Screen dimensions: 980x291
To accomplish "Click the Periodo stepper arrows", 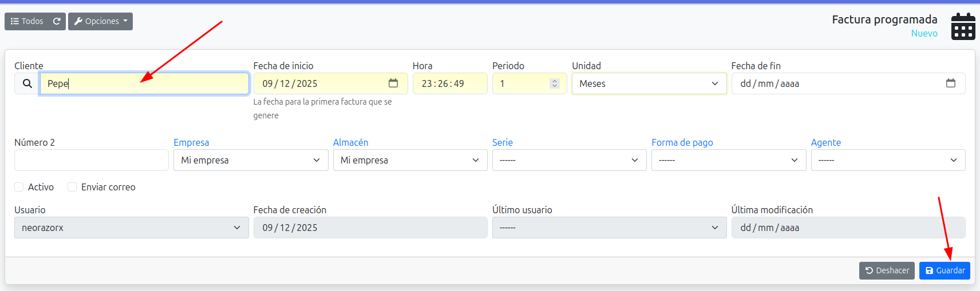I will pyautogui.click(x=554, y=83).
